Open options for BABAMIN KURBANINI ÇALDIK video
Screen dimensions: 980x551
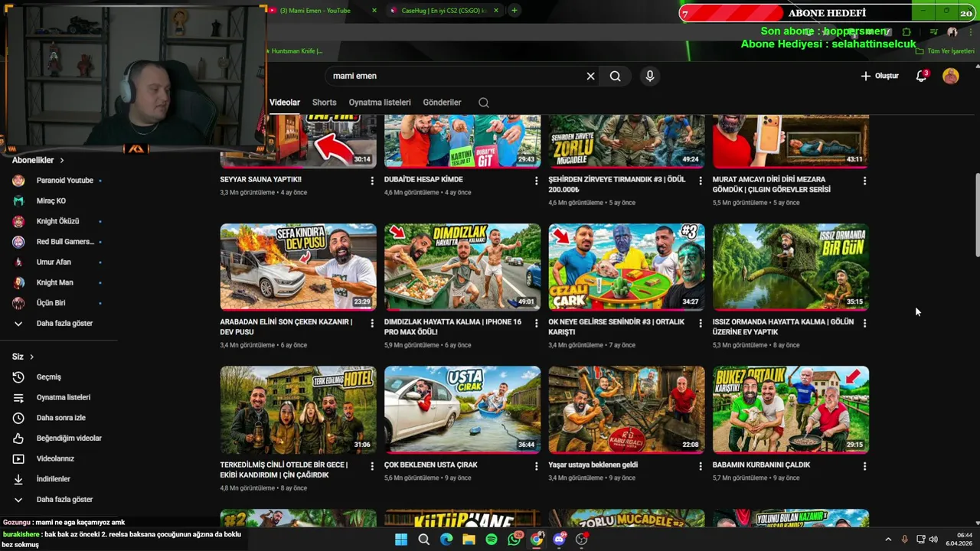click(x=864, y=466)
